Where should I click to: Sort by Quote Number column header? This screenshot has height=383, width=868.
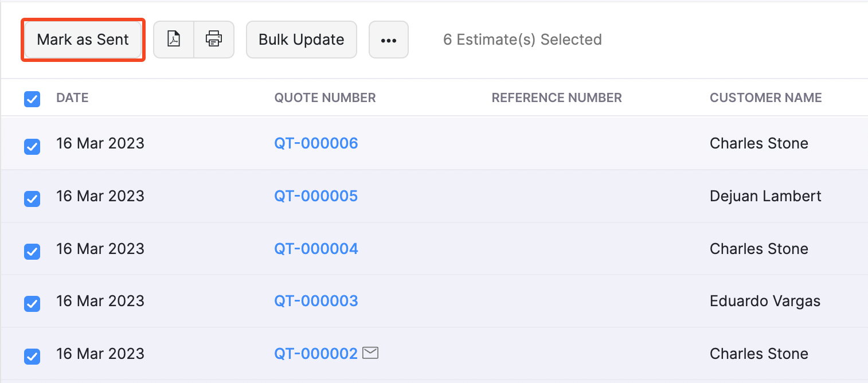tap(325, 98)
